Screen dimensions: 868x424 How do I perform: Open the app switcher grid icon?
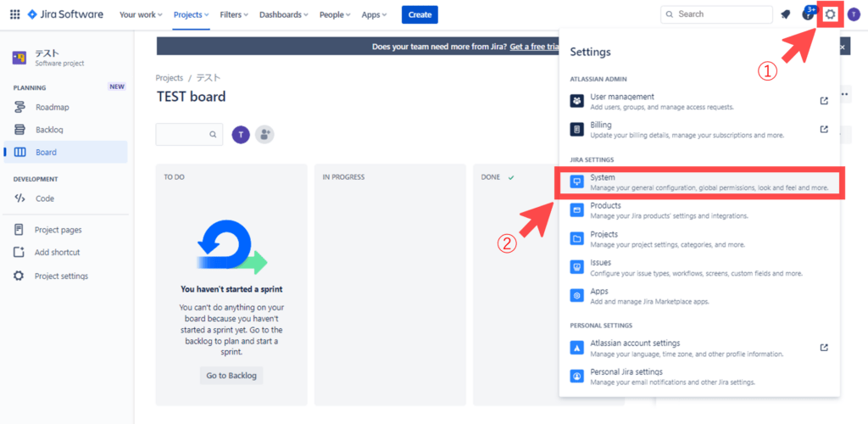click(14, 14)
